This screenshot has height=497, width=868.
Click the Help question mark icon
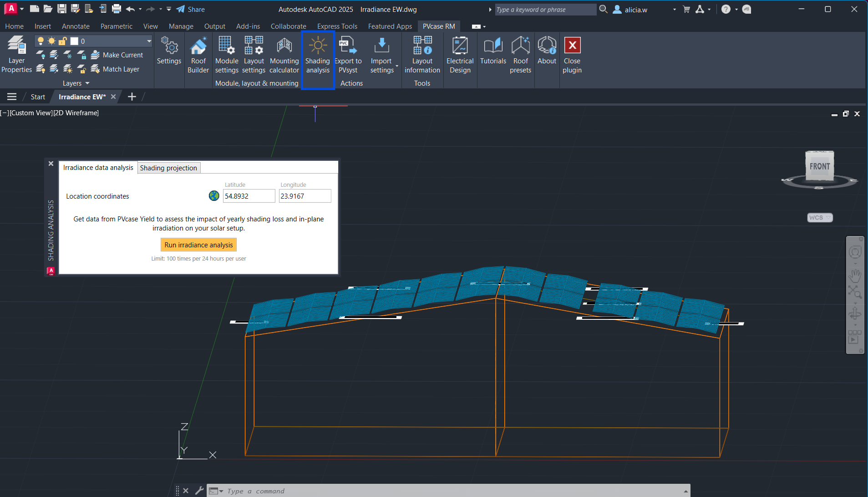726,9
